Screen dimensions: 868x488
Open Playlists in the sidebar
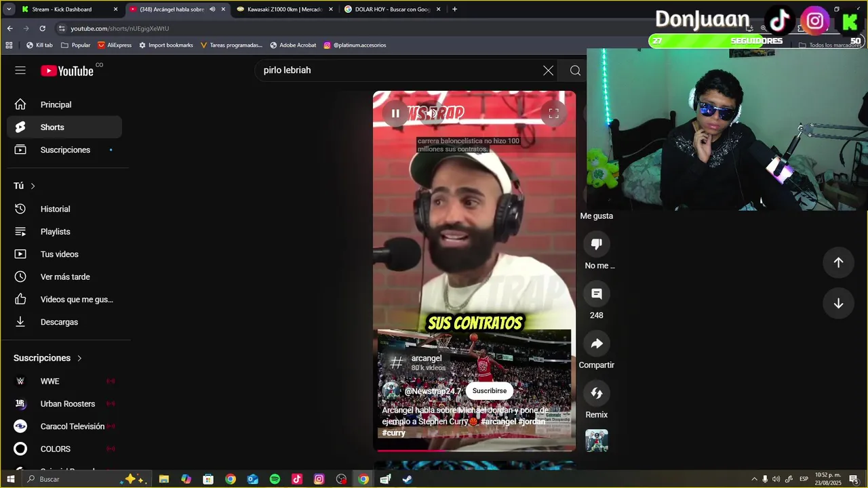(x=64, y=232)
